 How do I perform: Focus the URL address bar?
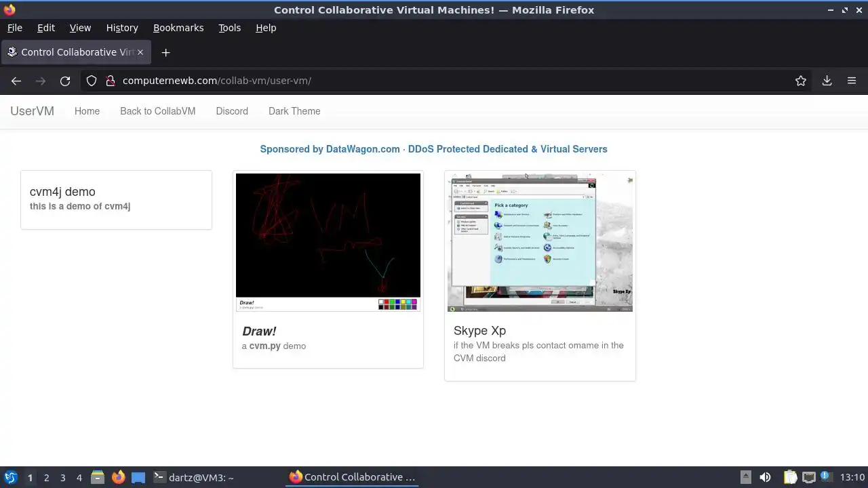tap(448, 81)
